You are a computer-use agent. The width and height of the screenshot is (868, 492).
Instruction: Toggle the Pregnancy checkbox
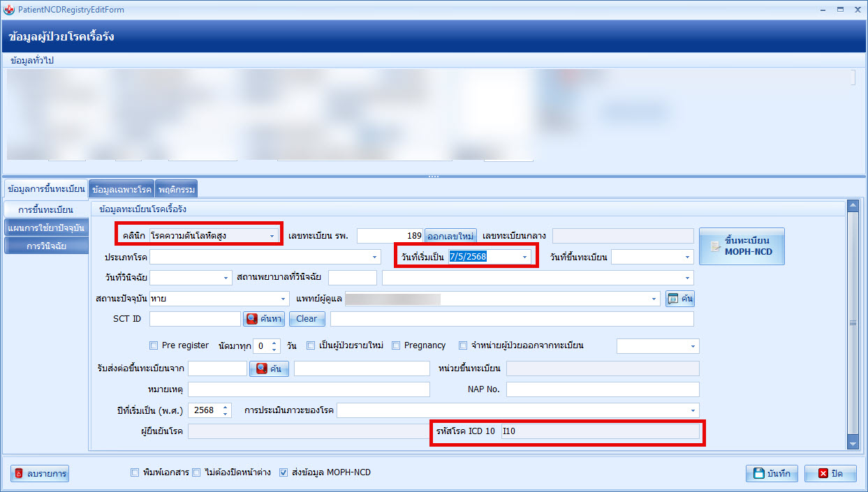point(396,345)
